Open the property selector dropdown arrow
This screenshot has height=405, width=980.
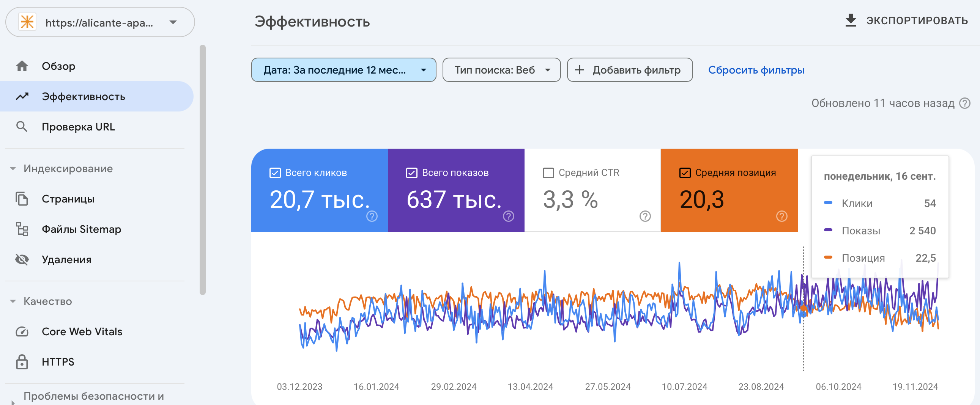(173, 22)
